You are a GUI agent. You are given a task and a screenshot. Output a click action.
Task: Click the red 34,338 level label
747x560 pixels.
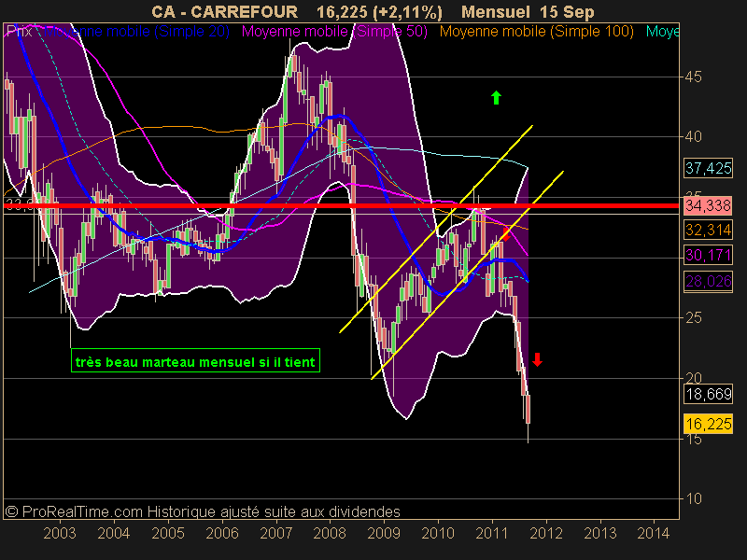[709, 205]
